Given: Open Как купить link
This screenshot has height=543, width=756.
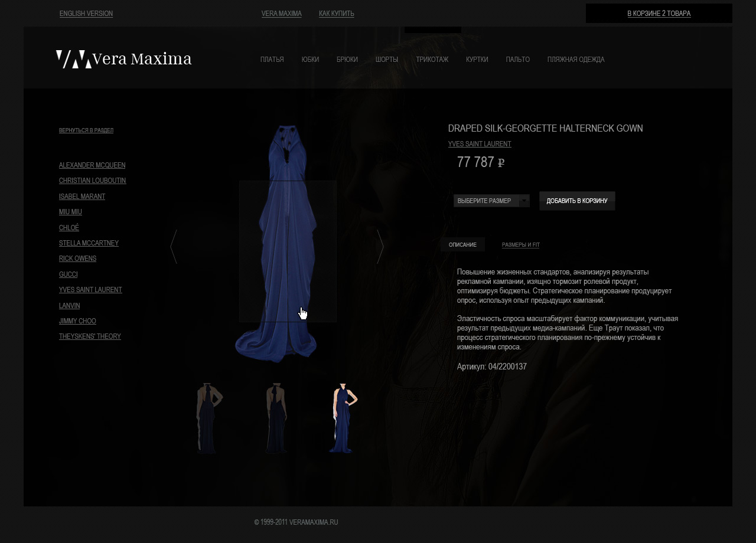Looking at the screenshot, I should coord(337,14).
